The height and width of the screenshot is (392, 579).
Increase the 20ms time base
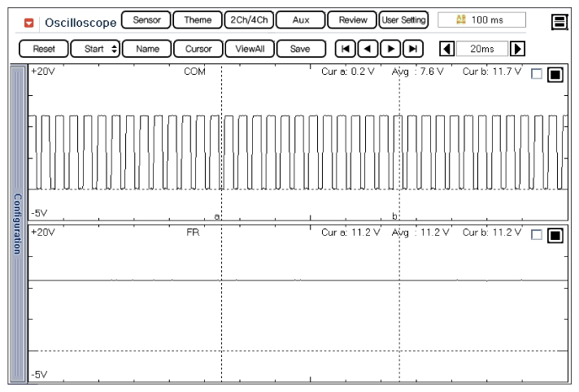tap(517, 49)
